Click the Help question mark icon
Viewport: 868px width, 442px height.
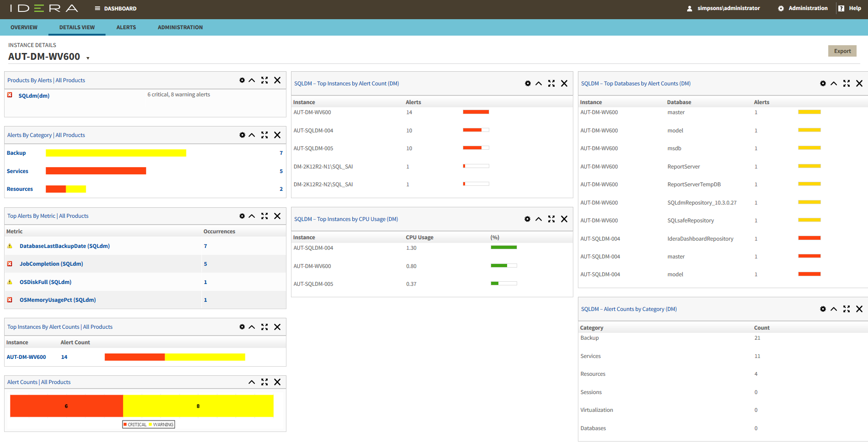coord(841,9)
